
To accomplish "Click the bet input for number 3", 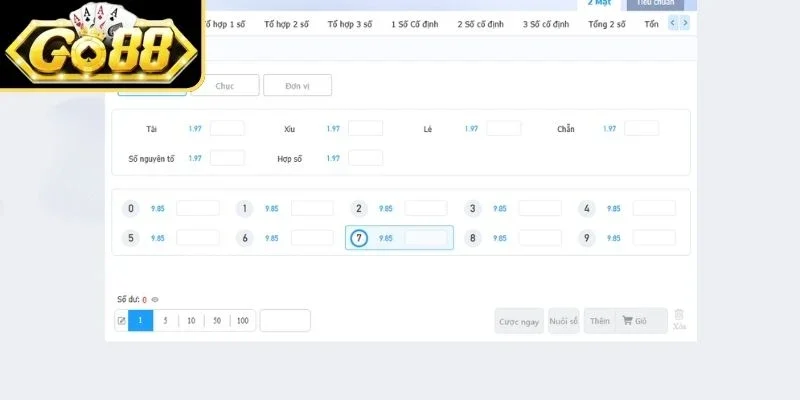I will tap(540, 208).
